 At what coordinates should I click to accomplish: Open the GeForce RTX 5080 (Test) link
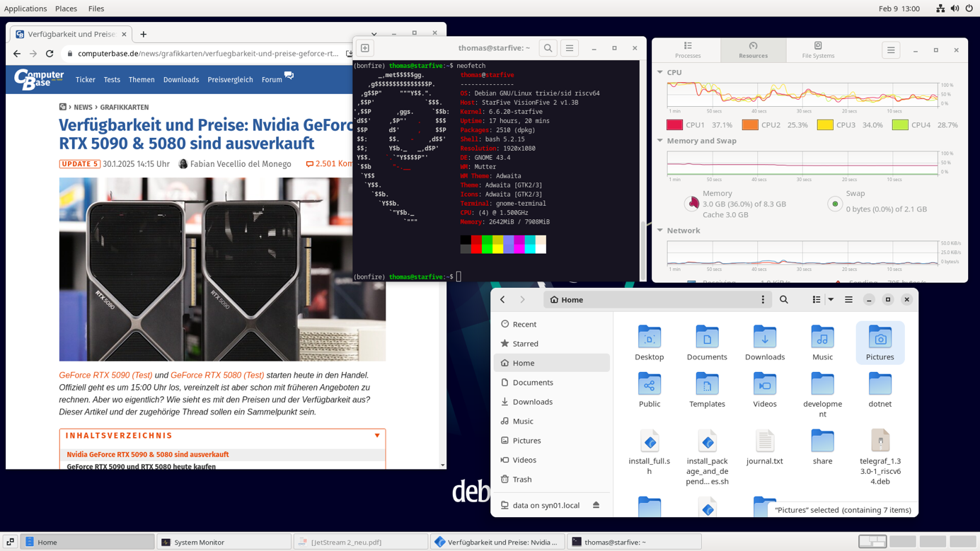click(x=217, y=375)
